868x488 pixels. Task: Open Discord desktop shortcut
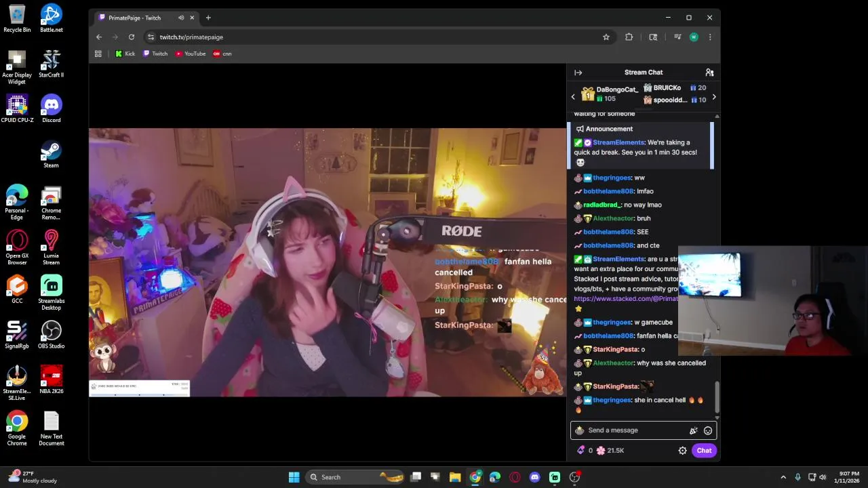(51, 108)
